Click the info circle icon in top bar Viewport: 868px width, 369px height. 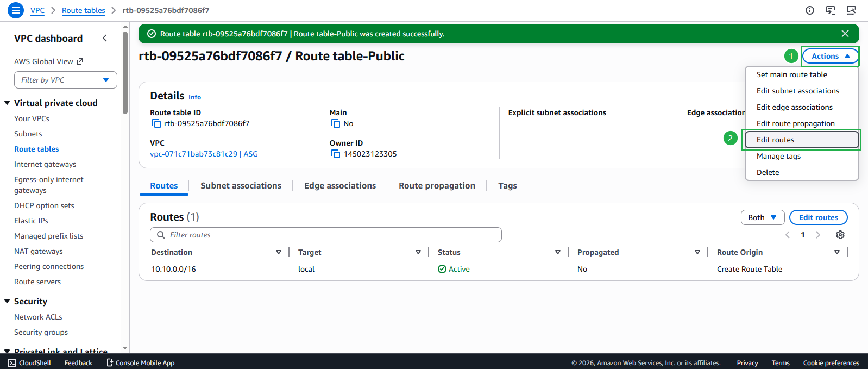[x=810, y=10]
